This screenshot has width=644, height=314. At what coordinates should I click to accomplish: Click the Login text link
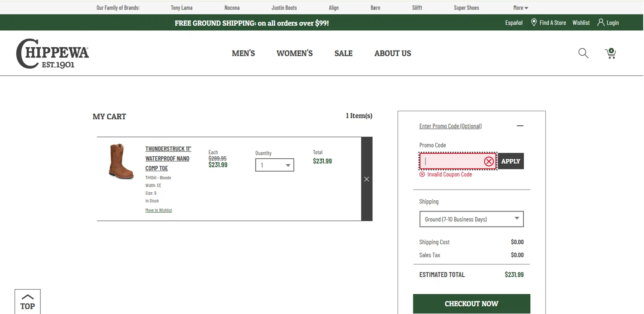613,23
